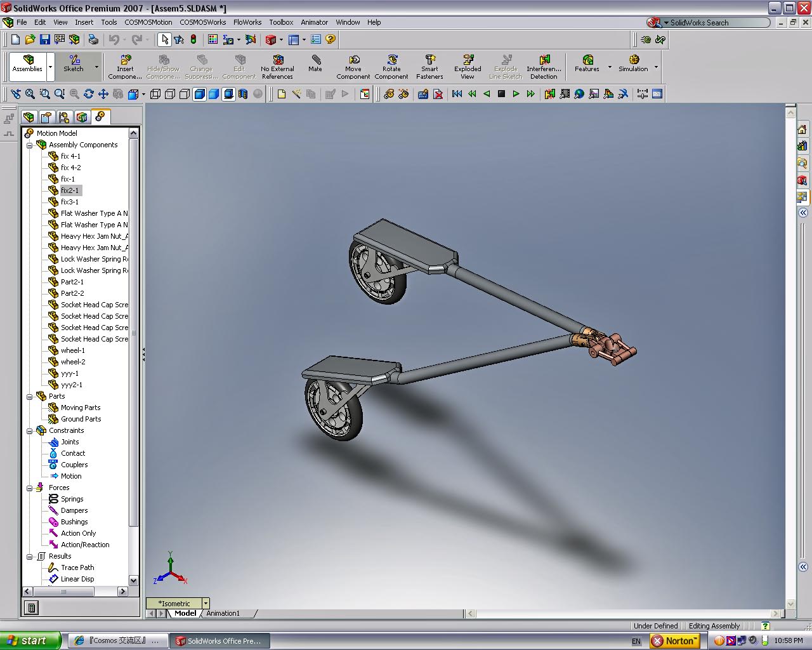Open the ConfigurationManager tab icon
The height and width of the screenshot is (650, 812).
64,117
